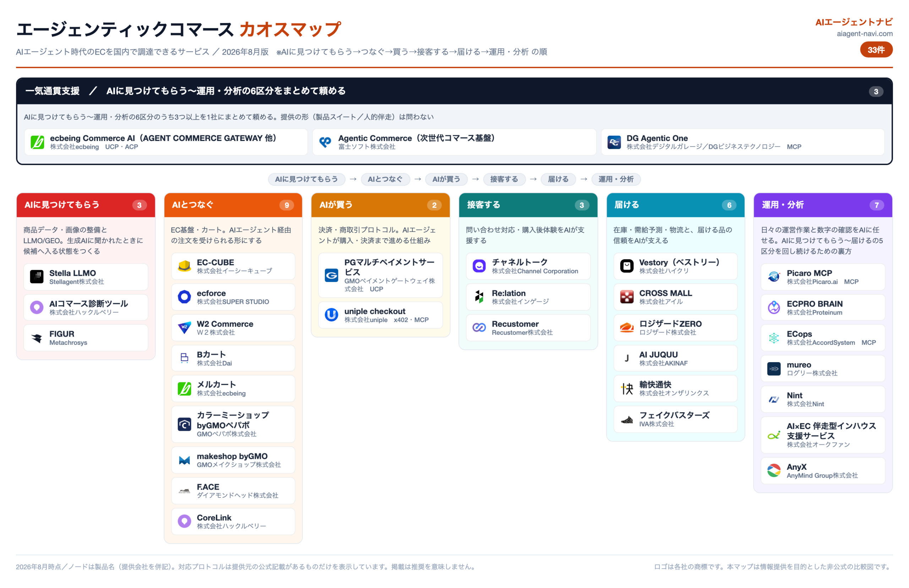Viewport: 909px width, 588px height.
Task: Click the 33件 count badge
Action: [x=876, y=50]
